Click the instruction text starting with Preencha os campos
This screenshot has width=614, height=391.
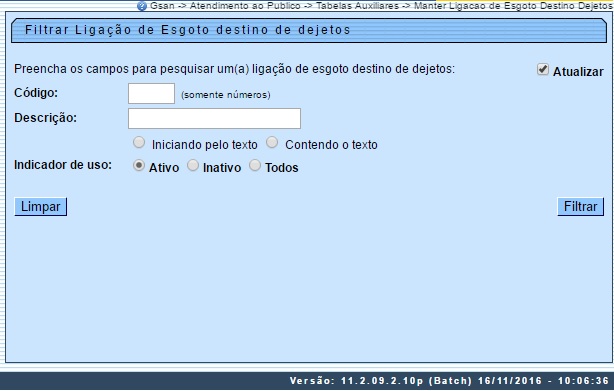coord(235,69)
